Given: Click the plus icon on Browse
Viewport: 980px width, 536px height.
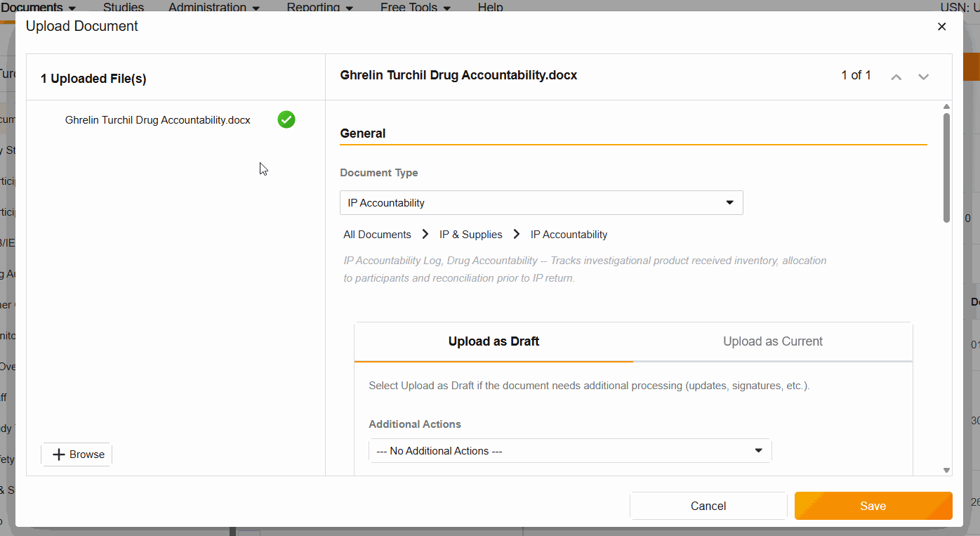Looking at the screenshot, I should point(59,455).
